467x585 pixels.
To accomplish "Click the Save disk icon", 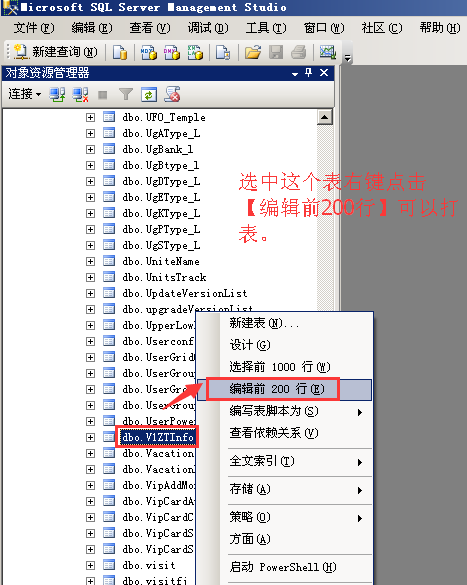I will [276, 52].
